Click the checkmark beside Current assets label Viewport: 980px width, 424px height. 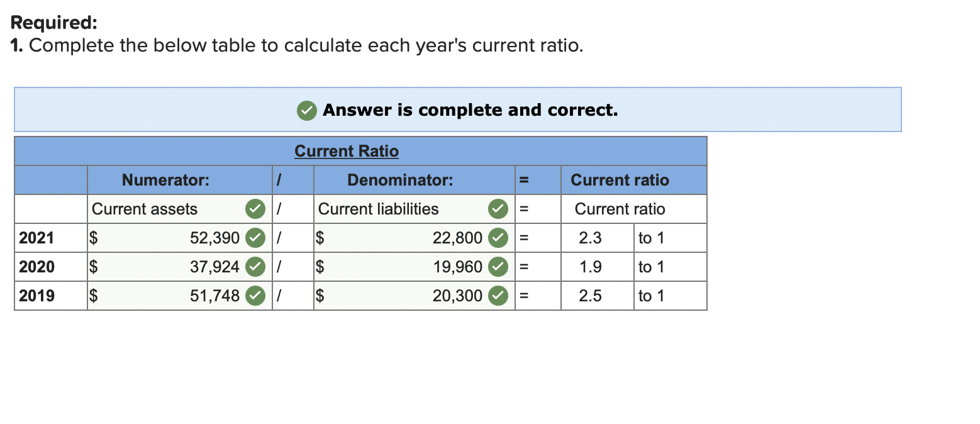coord(255,209)
